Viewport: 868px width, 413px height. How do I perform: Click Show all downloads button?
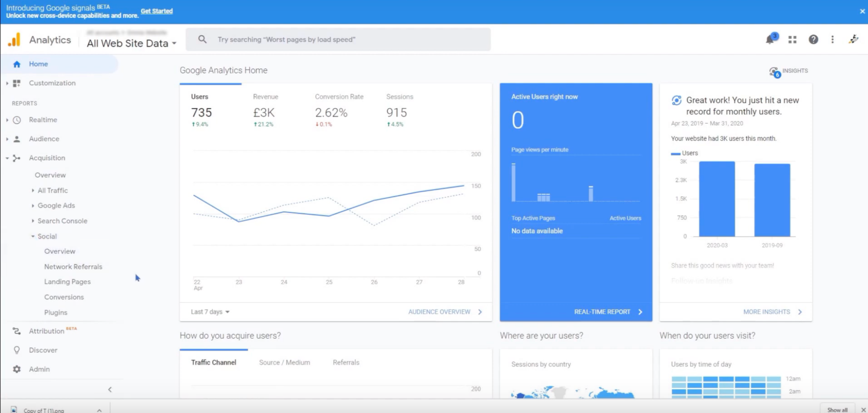point(837,410)
